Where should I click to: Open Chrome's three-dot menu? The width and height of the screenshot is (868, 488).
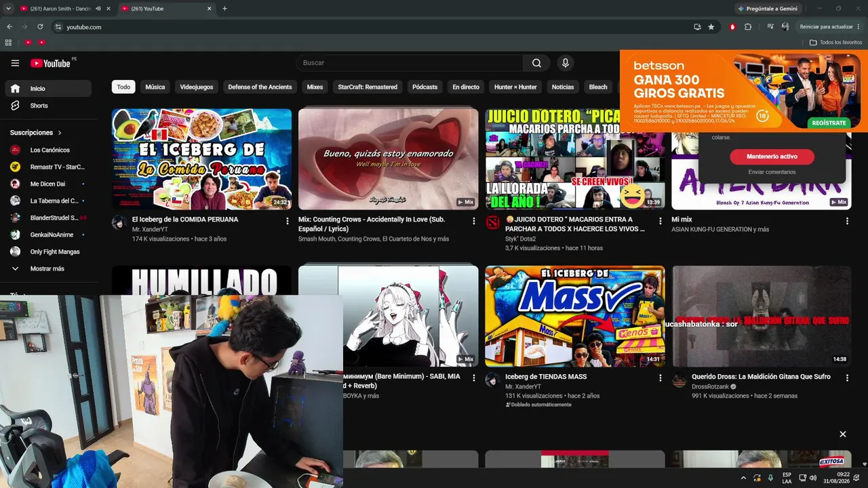coord(859,27)
